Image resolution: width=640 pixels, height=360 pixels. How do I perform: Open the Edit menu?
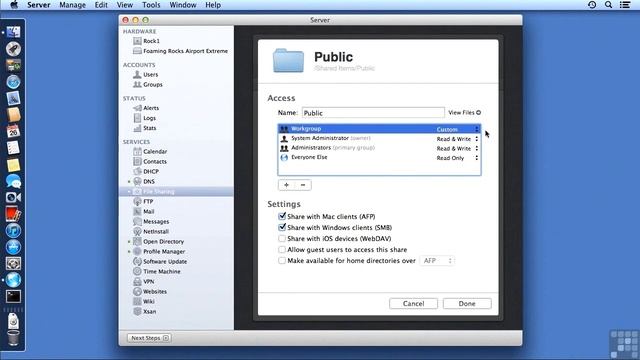pos(101,5)
